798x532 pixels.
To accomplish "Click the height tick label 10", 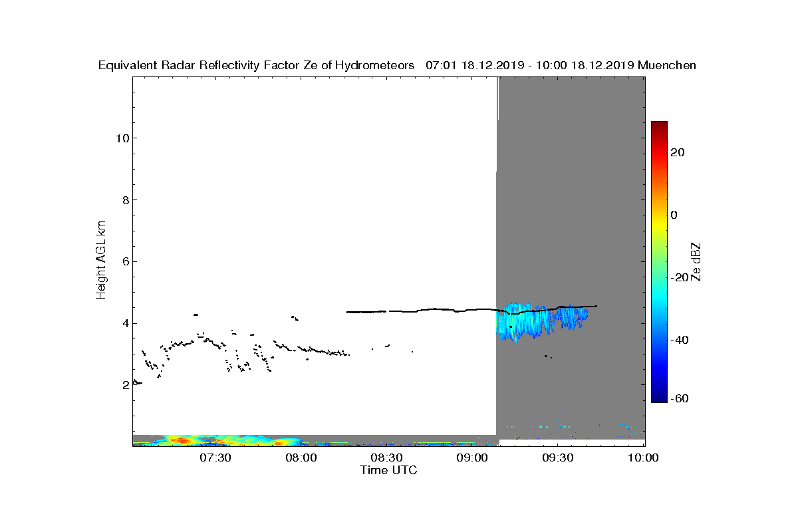I will click(x=121, y=138).
